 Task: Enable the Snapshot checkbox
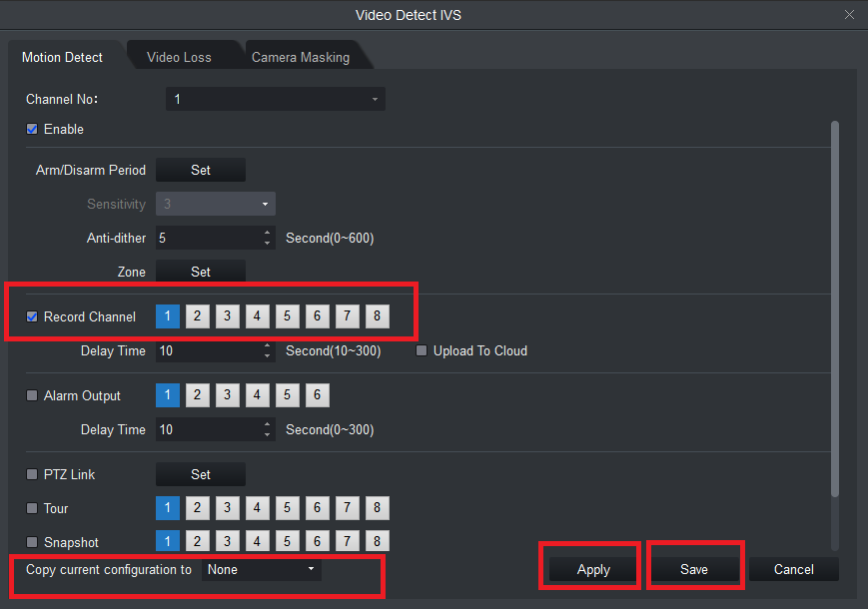32,542
